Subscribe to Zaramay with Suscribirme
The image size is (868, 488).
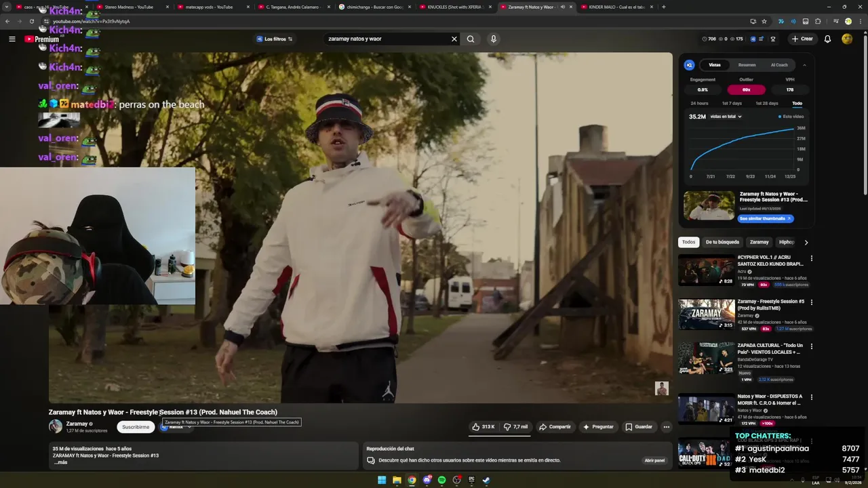[136, 427]
